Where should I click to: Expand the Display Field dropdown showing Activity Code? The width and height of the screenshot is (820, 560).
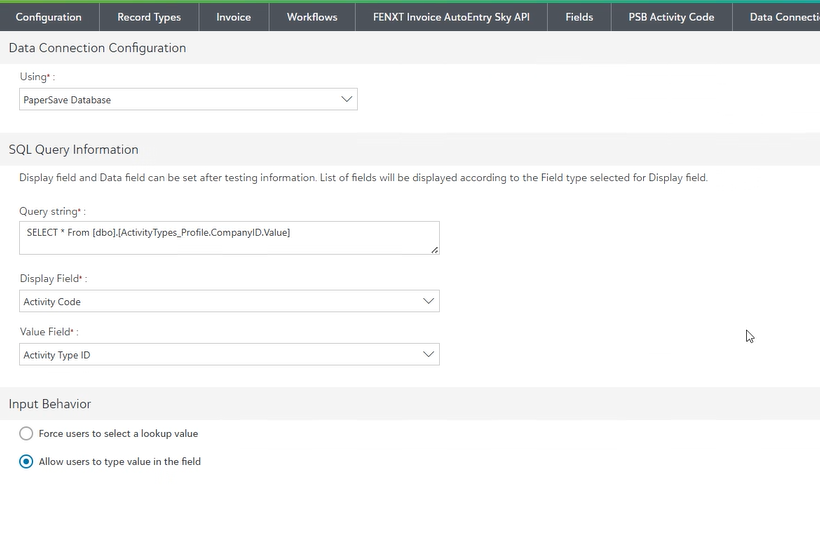coord(229,301)
